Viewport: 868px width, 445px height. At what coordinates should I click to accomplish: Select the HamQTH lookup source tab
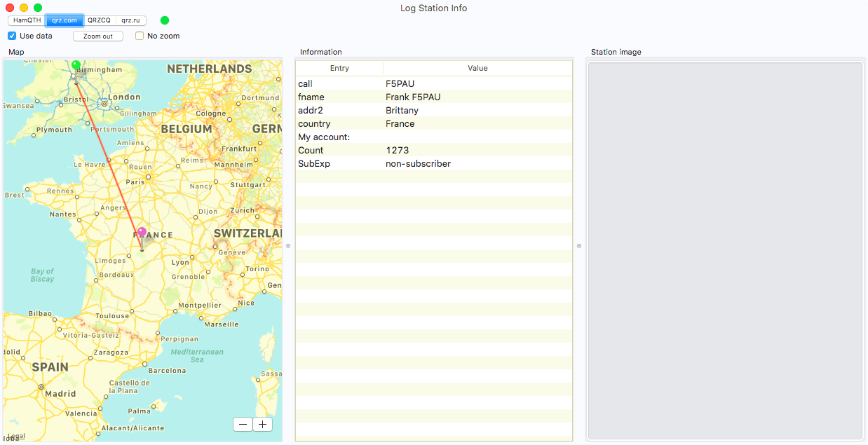tap(27, 20)
